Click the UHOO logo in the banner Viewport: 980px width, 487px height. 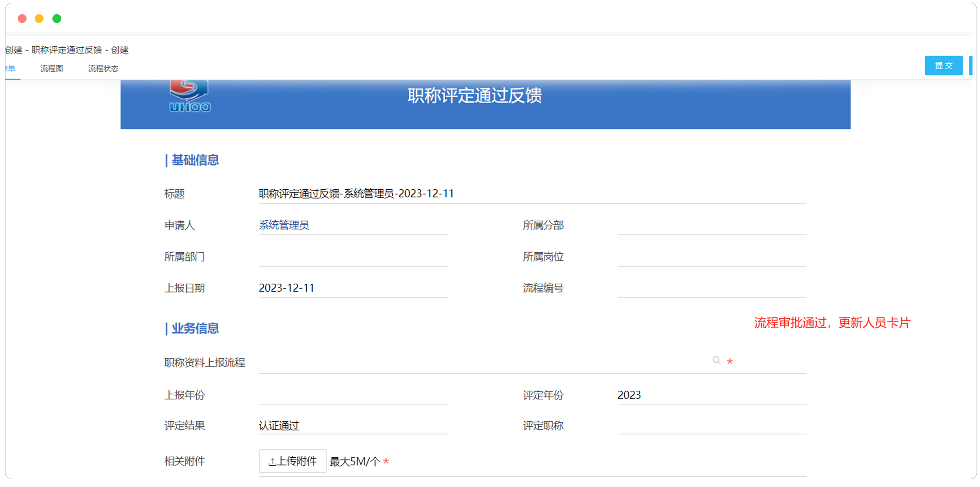coord(190,96)
